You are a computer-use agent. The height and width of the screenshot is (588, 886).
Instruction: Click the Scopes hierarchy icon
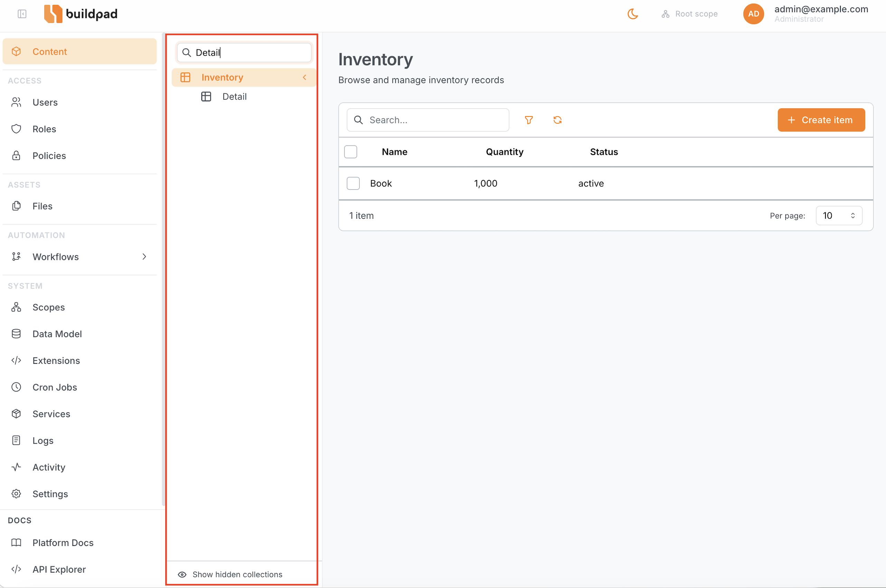pos(16,307)
